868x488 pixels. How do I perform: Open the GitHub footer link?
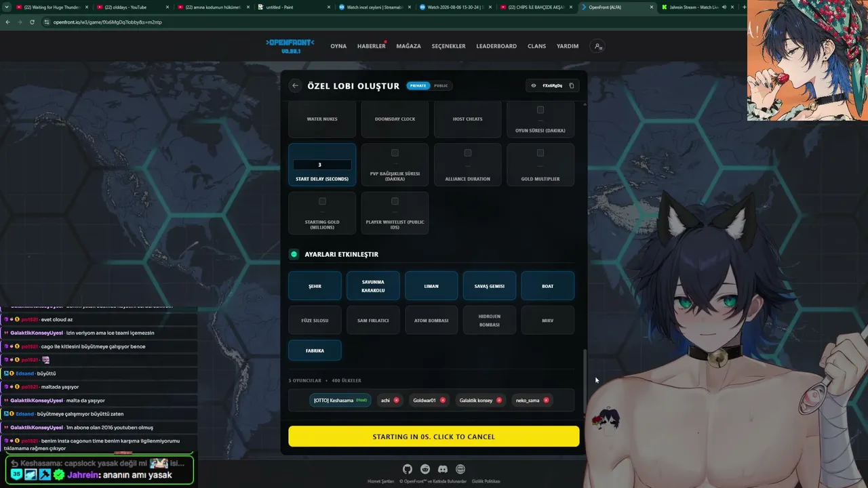(x=407, y=469)
